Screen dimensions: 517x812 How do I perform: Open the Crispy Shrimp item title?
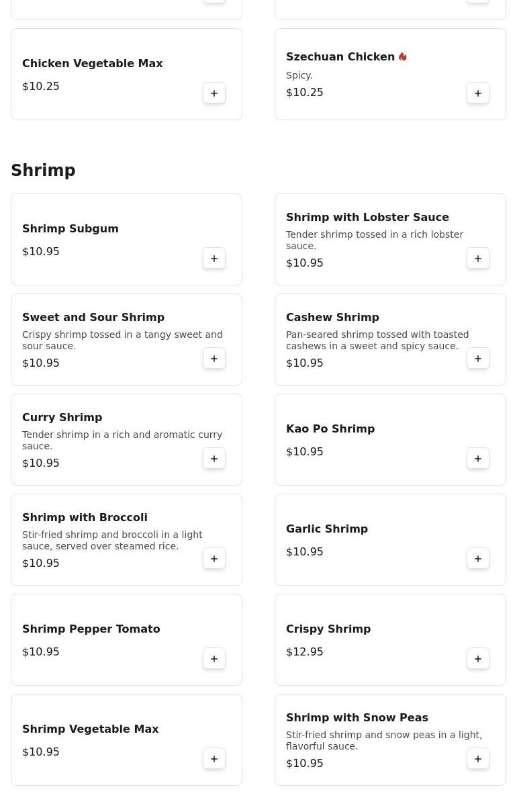click(x=328, y=629)
